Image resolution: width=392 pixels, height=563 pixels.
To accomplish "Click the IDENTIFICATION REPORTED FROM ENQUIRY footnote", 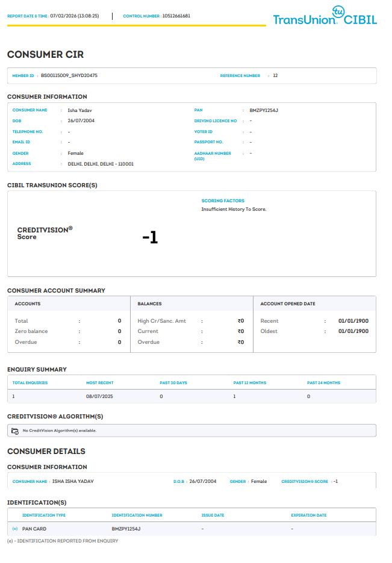I will (x=63, y=541).
